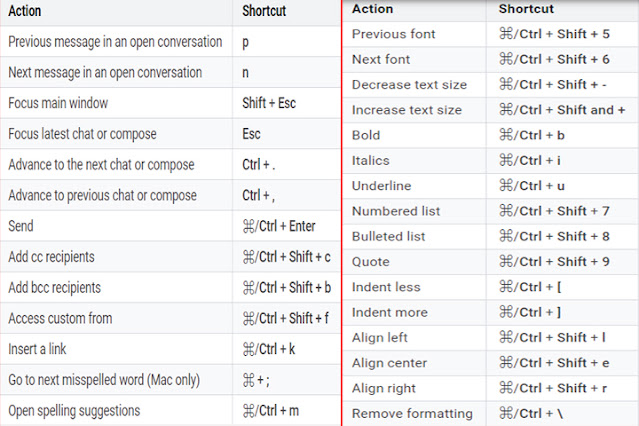
Task: Click the 'Decrease text size' action
Action: pos(409,84)
